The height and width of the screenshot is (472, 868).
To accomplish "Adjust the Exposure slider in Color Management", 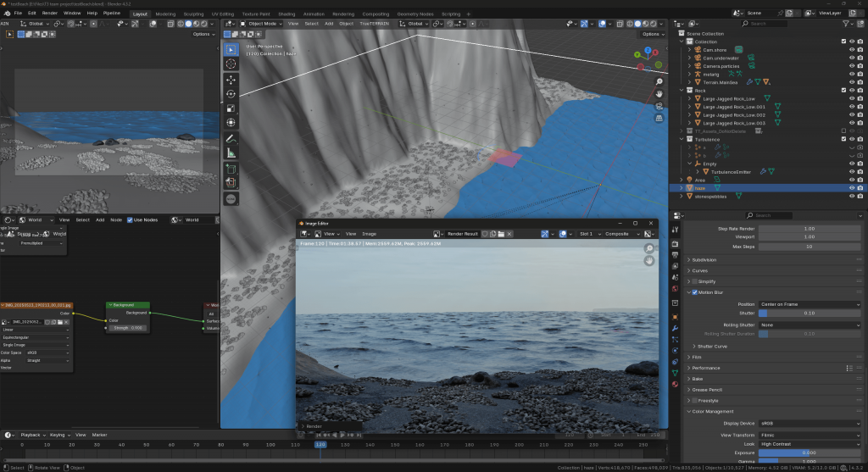I will [810, 453].
